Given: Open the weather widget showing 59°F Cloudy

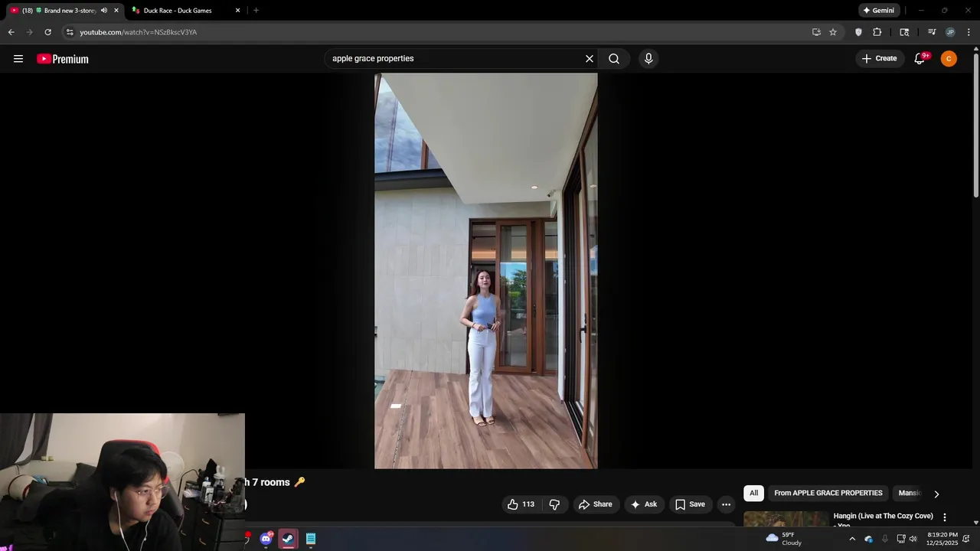Looking at the screenshot, I should pyautogui.click(x=784, y=539).
